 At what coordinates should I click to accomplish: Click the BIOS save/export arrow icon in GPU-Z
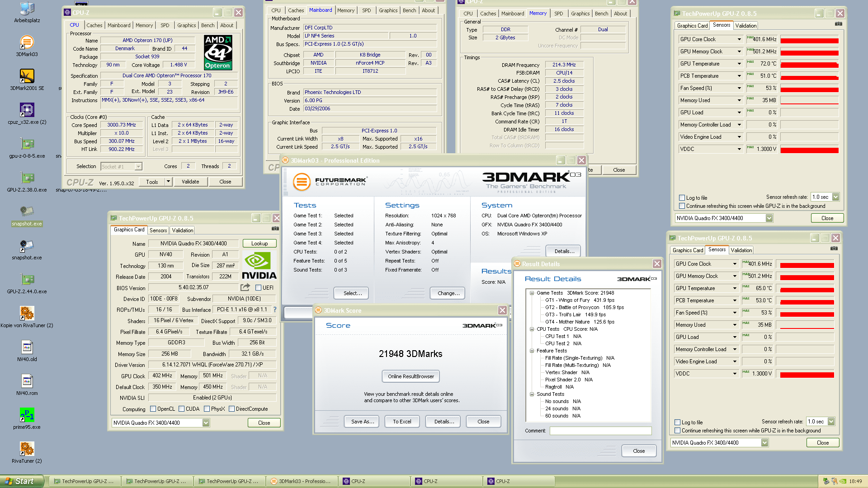click(245, 287)
